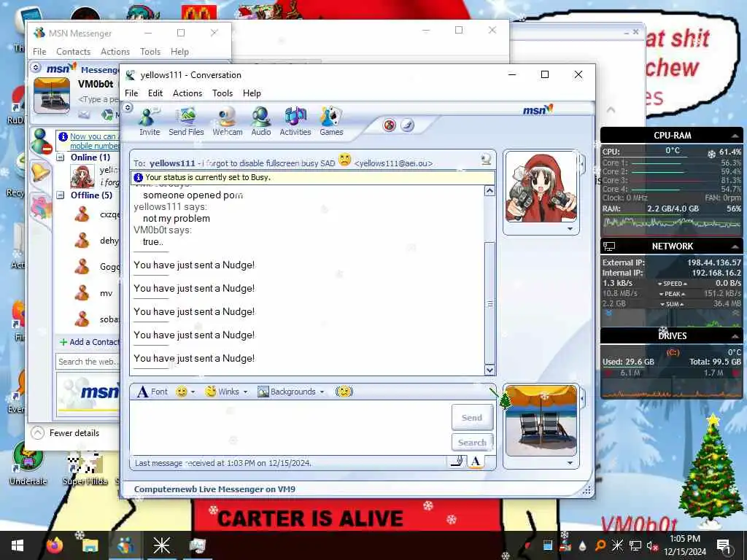
Task: Select offline contact Gogo in list
Action: [97, 267]
